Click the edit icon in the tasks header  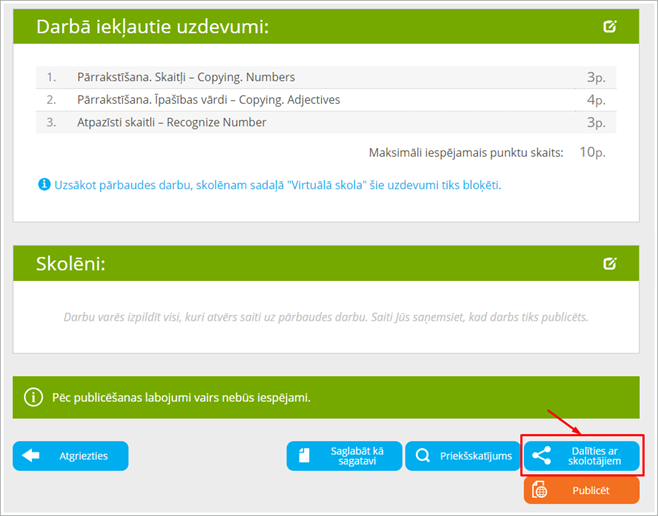610,27
